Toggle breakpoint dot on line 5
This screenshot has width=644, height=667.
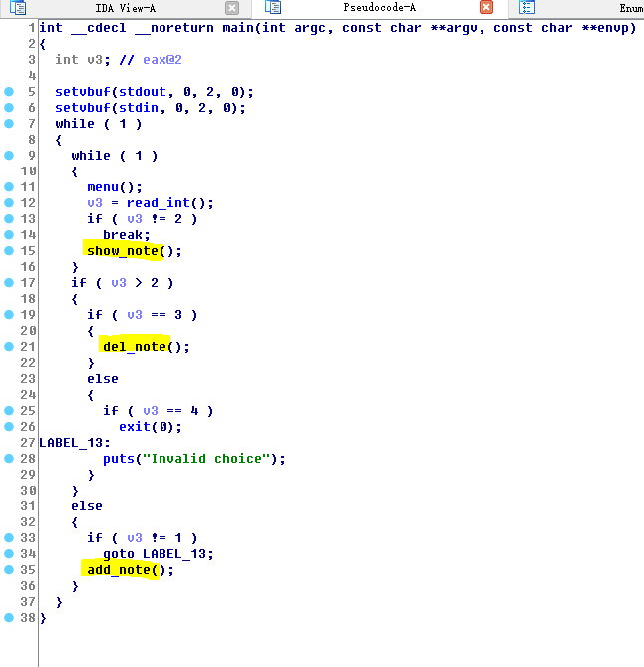click(9, 92)
